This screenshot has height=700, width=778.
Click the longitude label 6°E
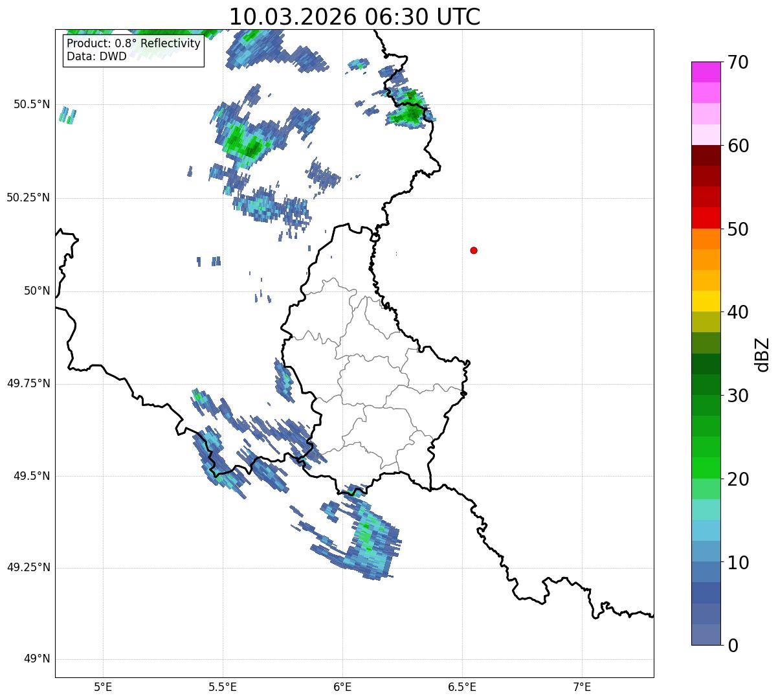point(342,686)
